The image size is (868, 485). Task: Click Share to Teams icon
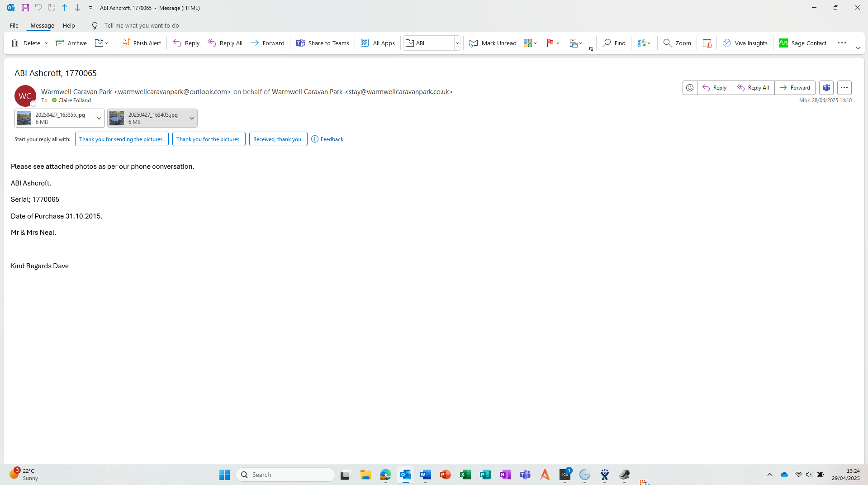point(300,43)
